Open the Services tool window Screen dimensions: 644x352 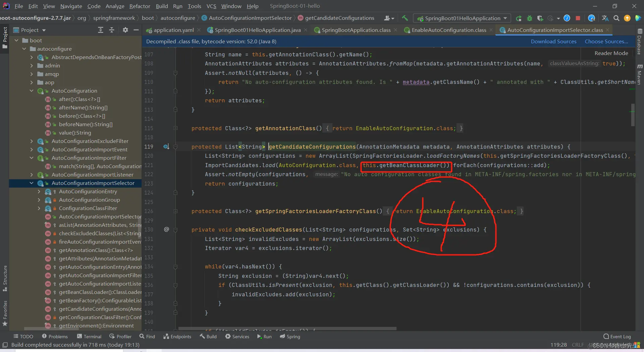click(x=237, y=337)
